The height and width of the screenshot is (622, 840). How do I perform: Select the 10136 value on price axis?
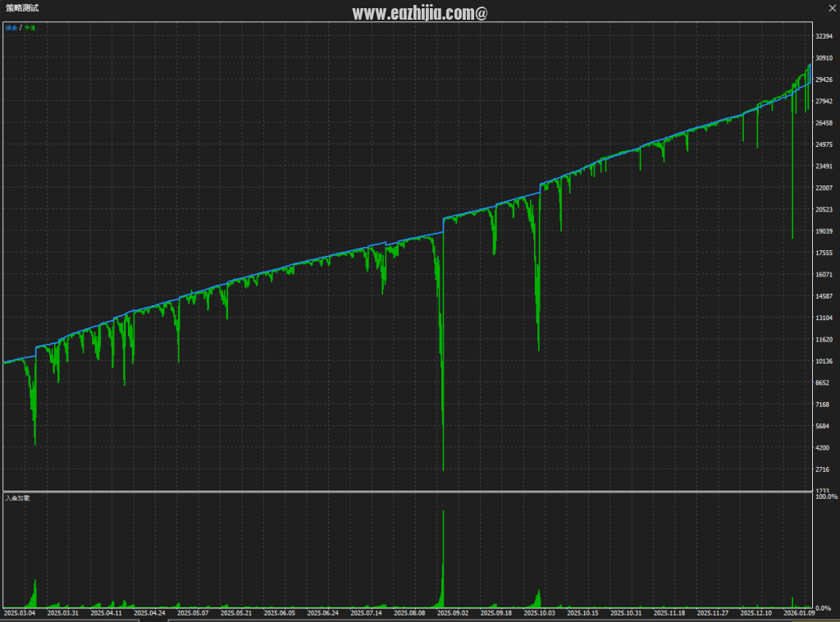click(824, 362)
